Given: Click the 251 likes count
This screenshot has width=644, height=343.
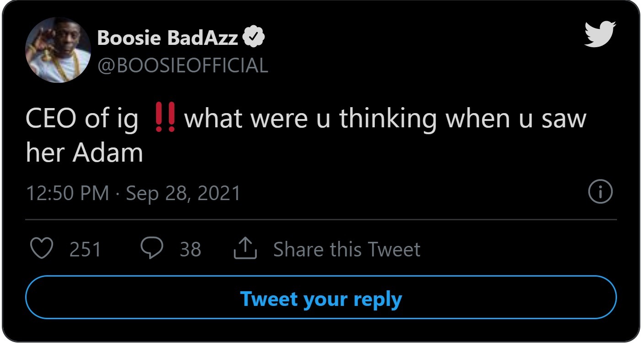Looking at the screenshot, I should click(x=85, y=250).
